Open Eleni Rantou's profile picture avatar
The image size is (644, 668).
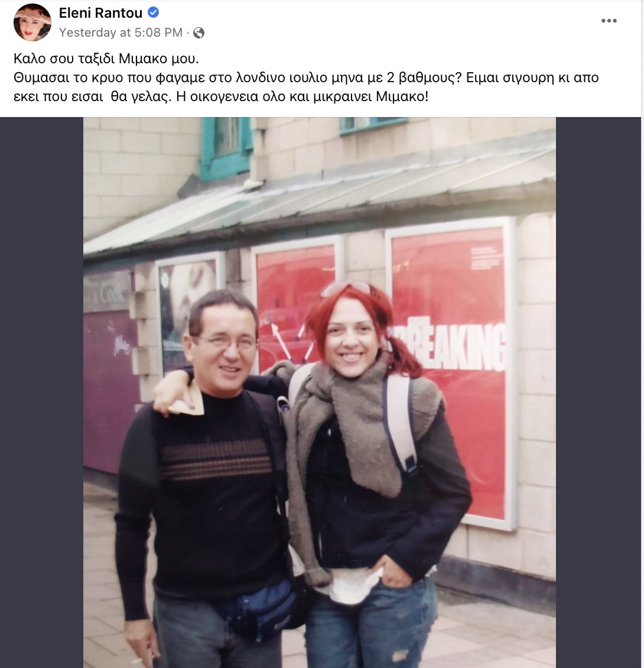click(x=32, y=22)
